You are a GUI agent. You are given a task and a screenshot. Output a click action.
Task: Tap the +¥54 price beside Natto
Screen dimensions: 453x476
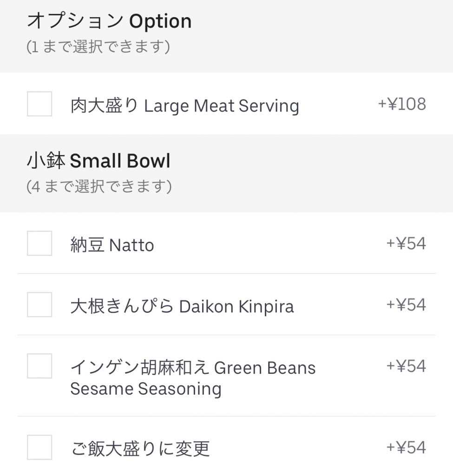(x=406, y=244)
